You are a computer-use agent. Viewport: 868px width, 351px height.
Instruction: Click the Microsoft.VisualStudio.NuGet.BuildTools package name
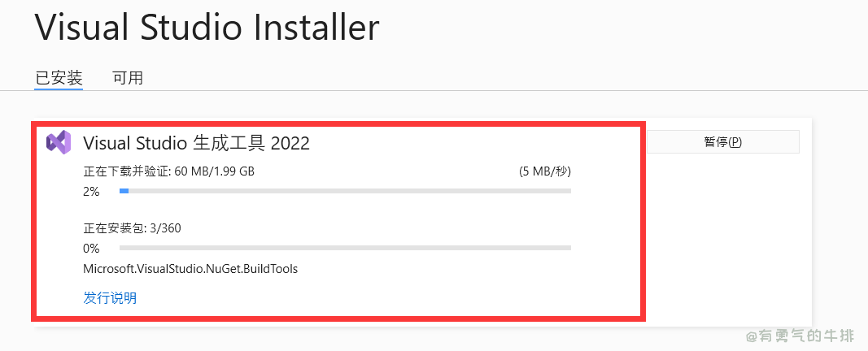[x=190, y=269]
